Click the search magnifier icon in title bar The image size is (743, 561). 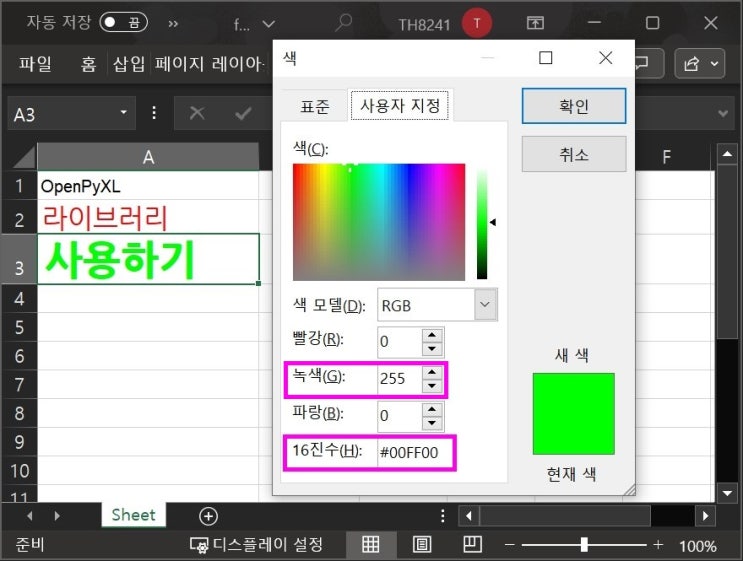[344, 22]
